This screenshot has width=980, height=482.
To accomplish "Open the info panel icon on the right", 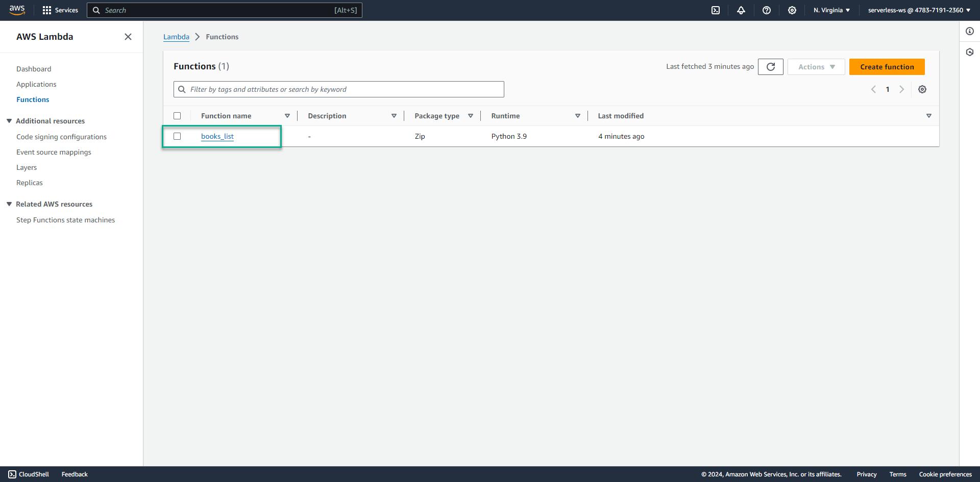I will [x=970, y=31].
